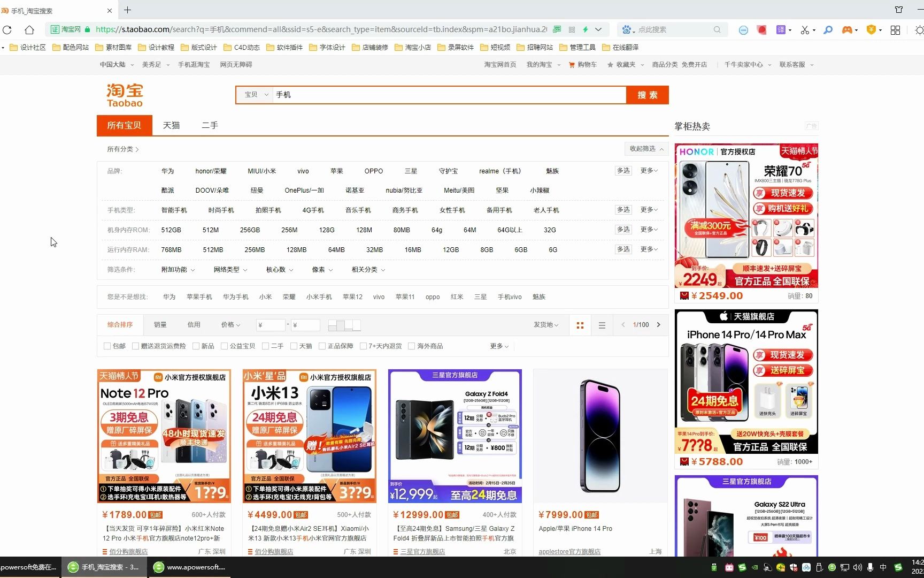Viewport: 924px width, 578px height.
Task: Open 免费开店 link
Action: click(x=694, y=65)
